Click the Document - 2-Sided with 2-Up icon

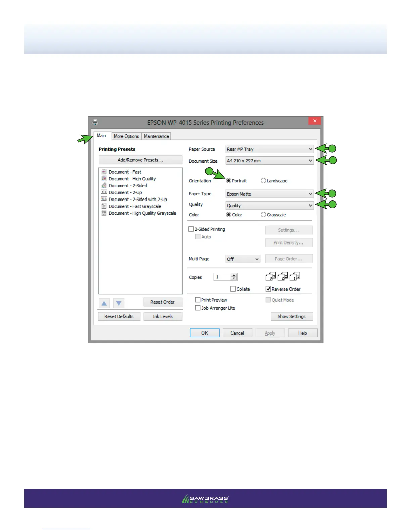coord(104,199)
